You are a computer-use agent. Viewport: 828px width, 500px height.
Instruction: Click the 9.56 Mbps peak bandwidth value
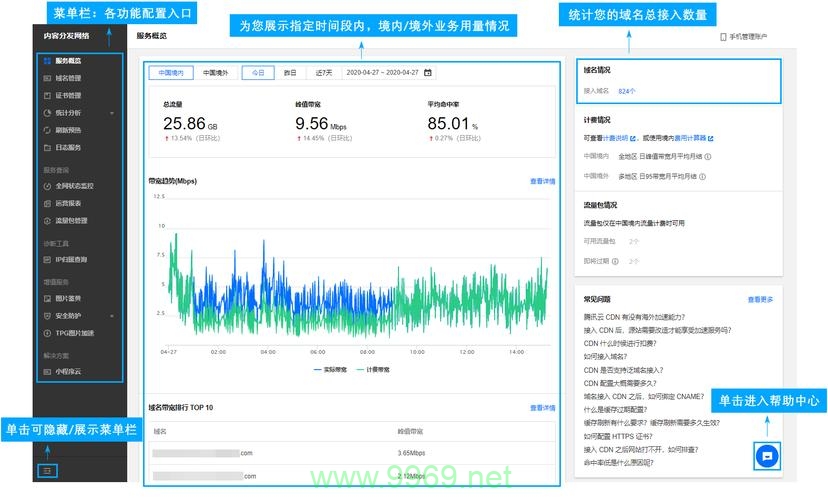click(x=321, y=124)
